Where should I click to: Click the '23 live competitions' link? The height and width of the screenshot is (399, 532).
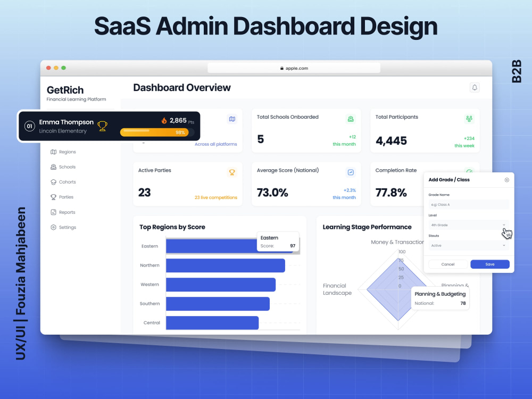(x=216, y=197)
